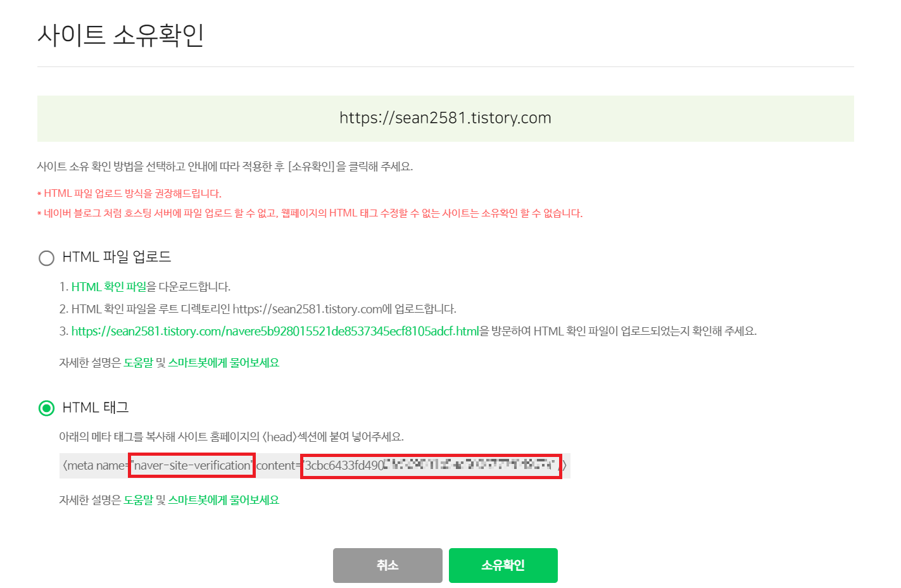Click the red 네이버 블로그 hosting warning notice
Screen dimensions: 901x588
(310, 213)
